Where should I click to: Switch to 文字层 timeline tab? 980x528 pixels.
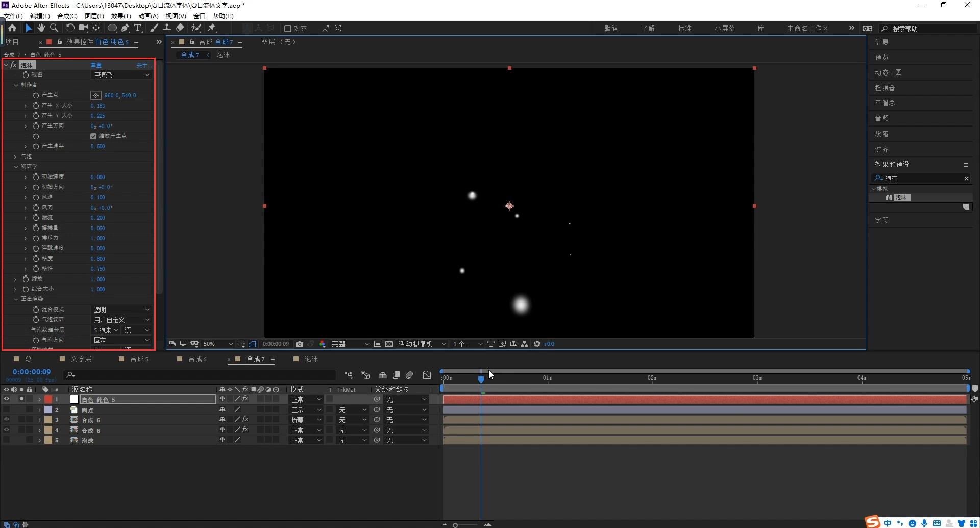point(81,359)
